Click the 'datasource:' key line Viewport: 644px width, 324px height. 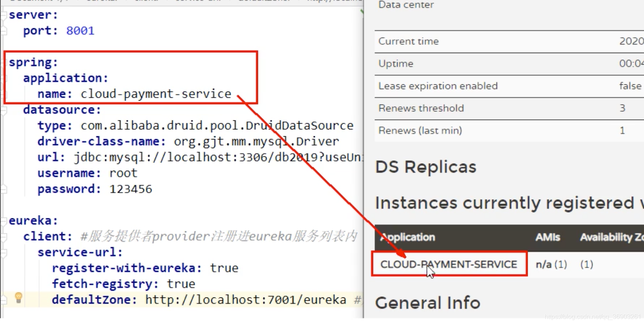[62, 110]
